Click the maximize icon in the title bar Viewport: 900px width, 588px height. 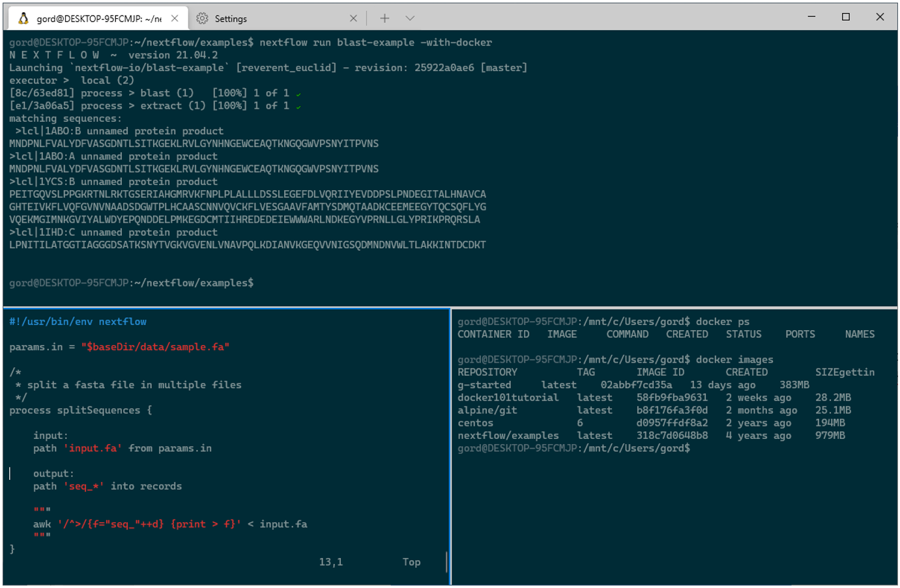point(846,16)
